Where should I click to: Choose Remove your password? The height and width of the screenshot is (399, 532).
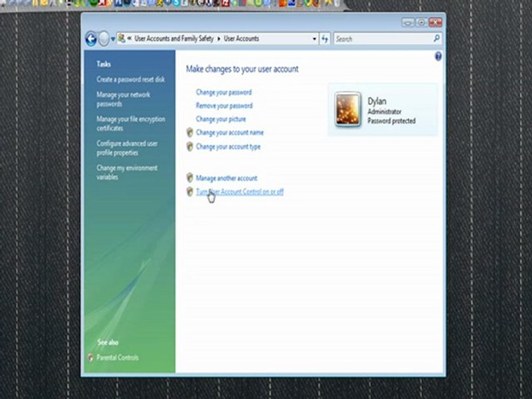[x=224, y=106]
